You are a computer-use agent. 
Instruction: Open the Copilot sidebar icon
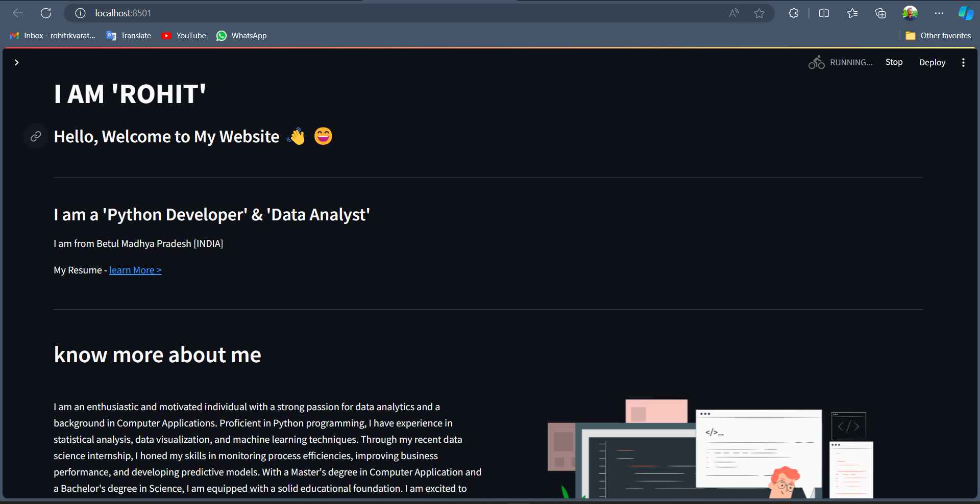coord(966,13)
